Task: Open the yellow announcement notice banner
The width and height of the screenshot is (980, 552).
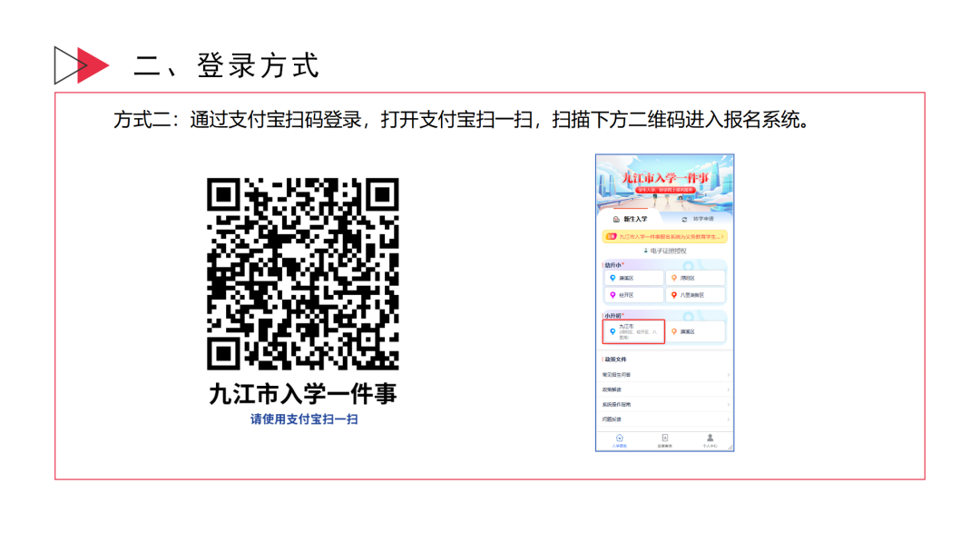Action: coord(665,236)
